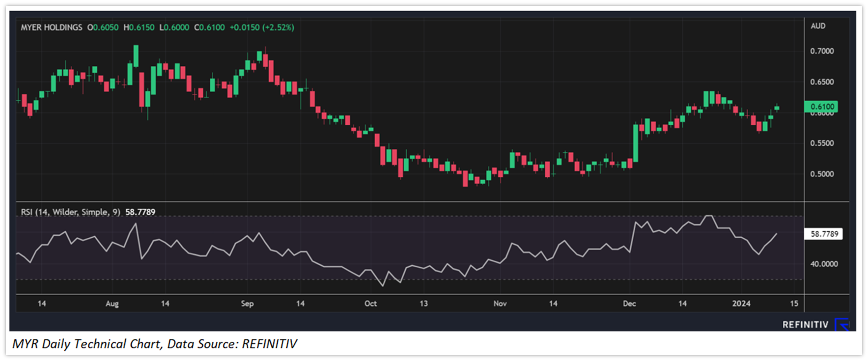Screen dimensions: 868x361
Task: Click the 15 date label on time axis
Action: click(794, 304)
